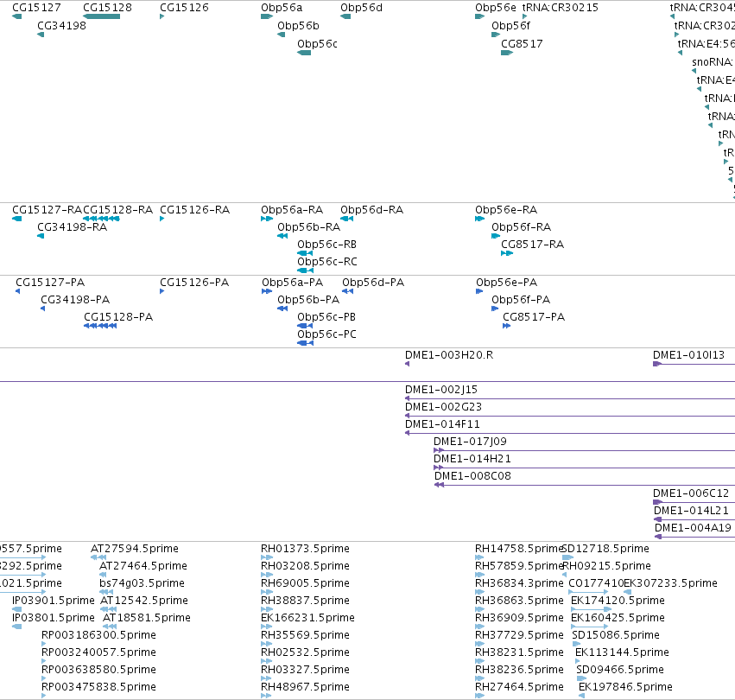735x700 pixels.
Task: Click the CG15128-RA transcript glyph
Action: pyautogui.click(x=101, y=219)
